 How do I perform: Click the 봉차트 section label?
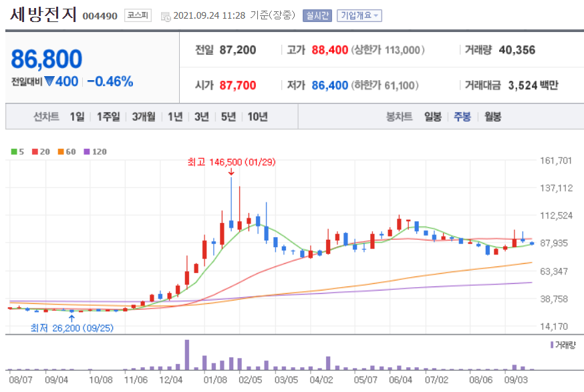(x=400, y=117)
